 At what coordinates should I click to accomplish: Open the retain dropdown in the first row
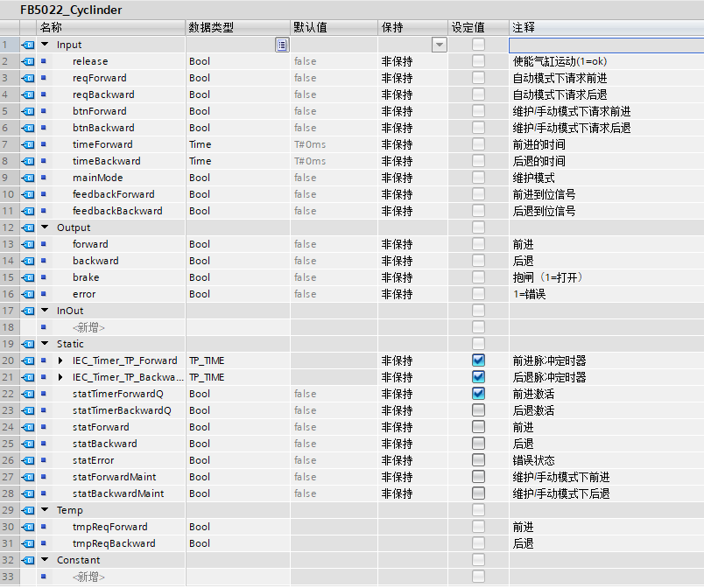440,44
